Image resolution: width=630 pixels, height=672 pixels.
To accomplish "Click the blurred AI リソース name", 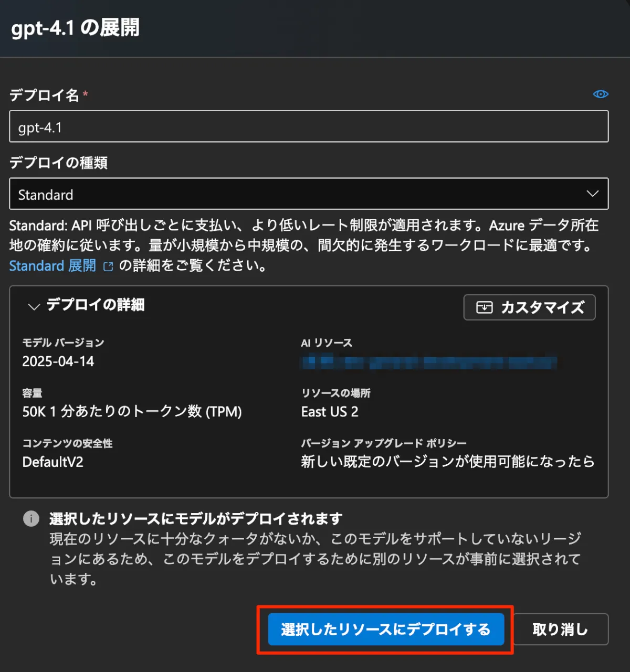I will (x=428, y=362).
